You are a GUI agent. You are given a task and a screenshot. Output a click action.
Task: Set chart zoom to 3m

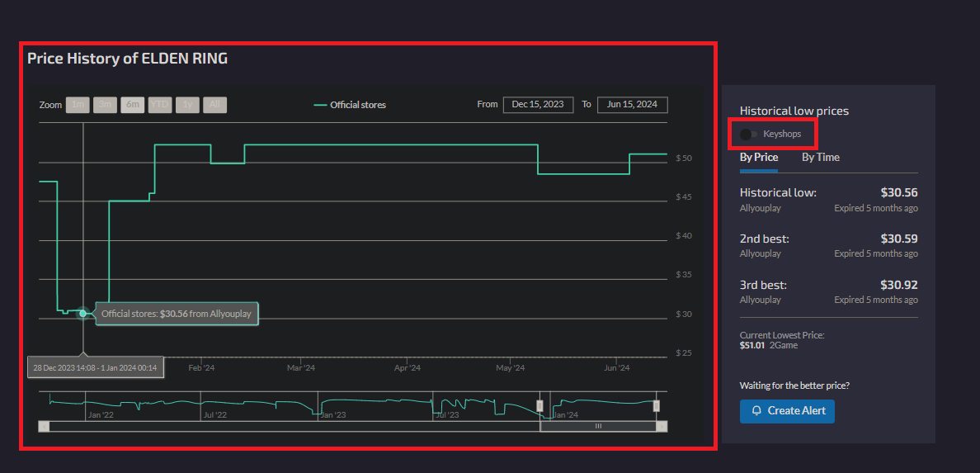coord(105,105)
